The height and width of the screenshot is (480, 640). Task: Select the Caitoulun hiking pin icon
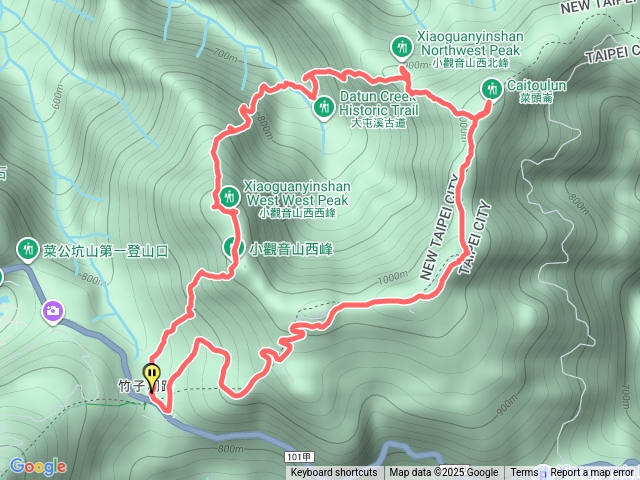click(491, 89)
